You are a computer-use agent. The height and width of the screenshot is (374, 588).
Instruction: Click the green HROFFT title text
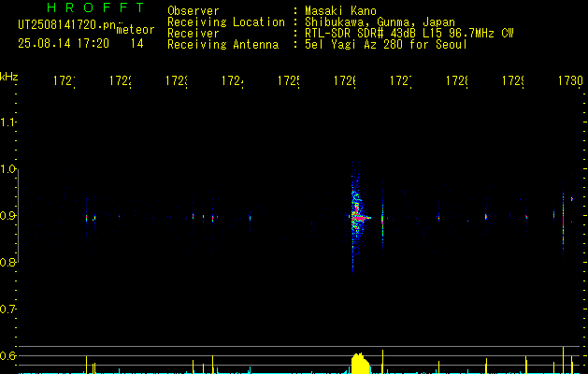96,7
